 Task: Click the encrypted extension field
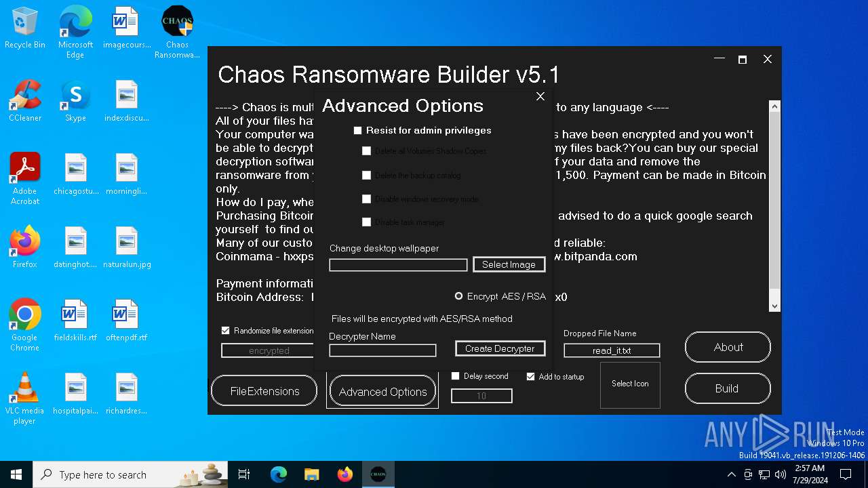pyautogui.click(x=269, y=350)
